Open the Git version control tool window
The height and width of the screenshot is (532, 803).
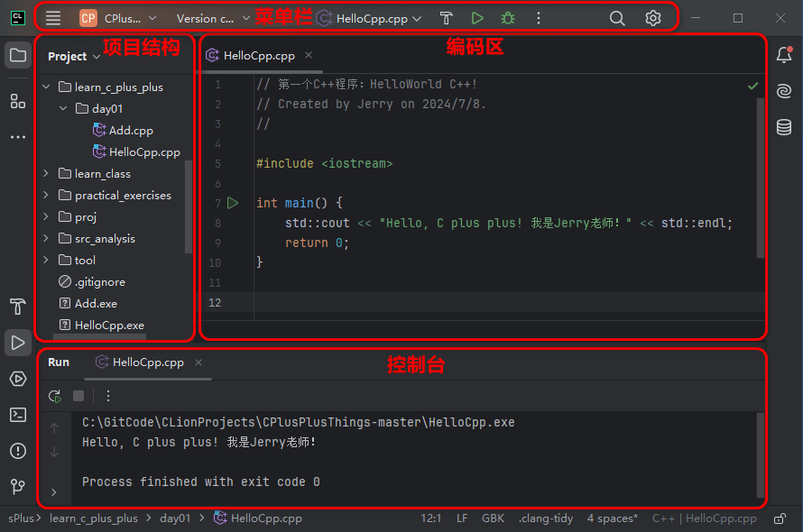[x=17, y=487]
